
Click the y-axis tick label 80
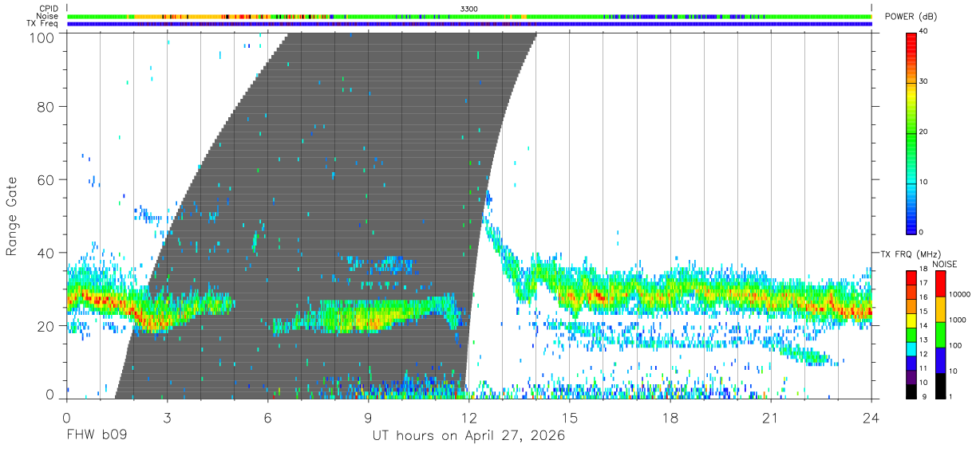tap(45, 107)
